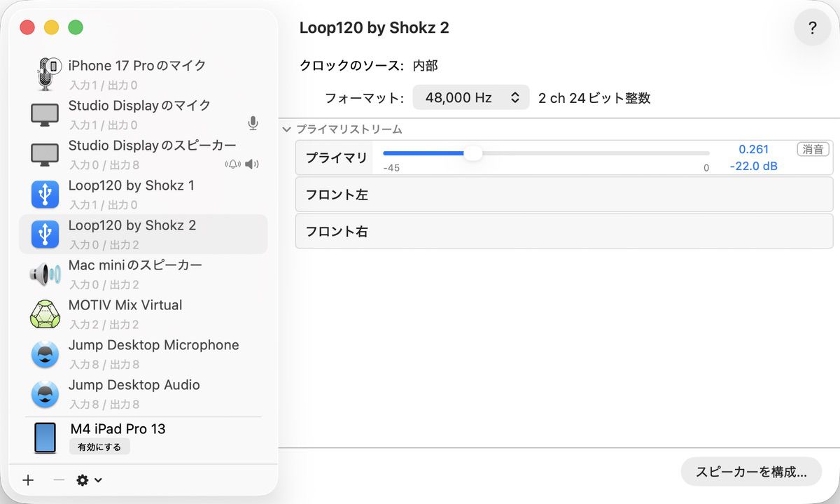Screen dimensions: 840x504
Task: Click the 有効にする button for iPad
Action: [x=99, y=447]
